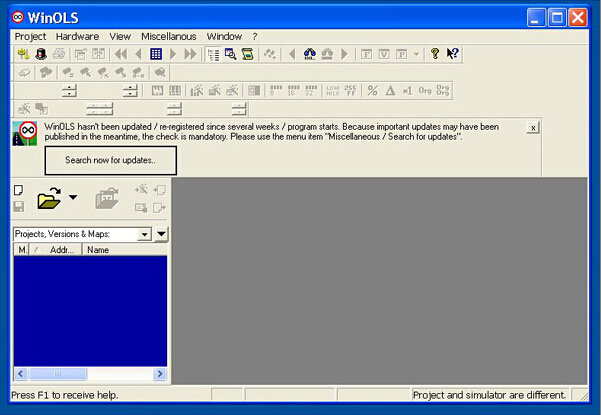Toggle the 255/FF hex decimal icon
The width and height of the screenshot is (601, 415).
tap(350, 90)
